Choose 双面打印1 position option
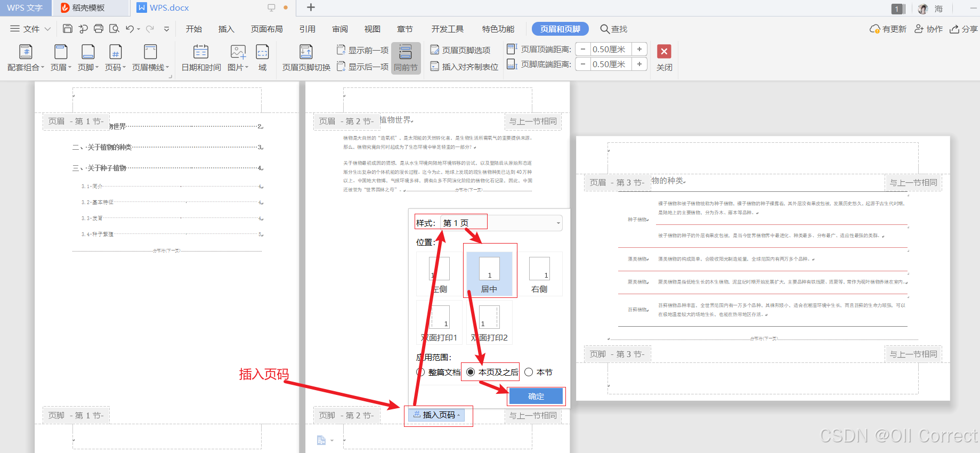Screen dimensions: 980x453 439,322
